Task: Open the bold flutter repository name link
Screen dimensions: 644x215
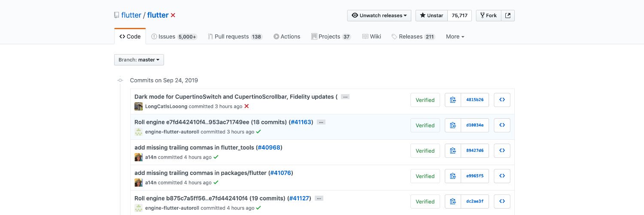Action: 158,15
